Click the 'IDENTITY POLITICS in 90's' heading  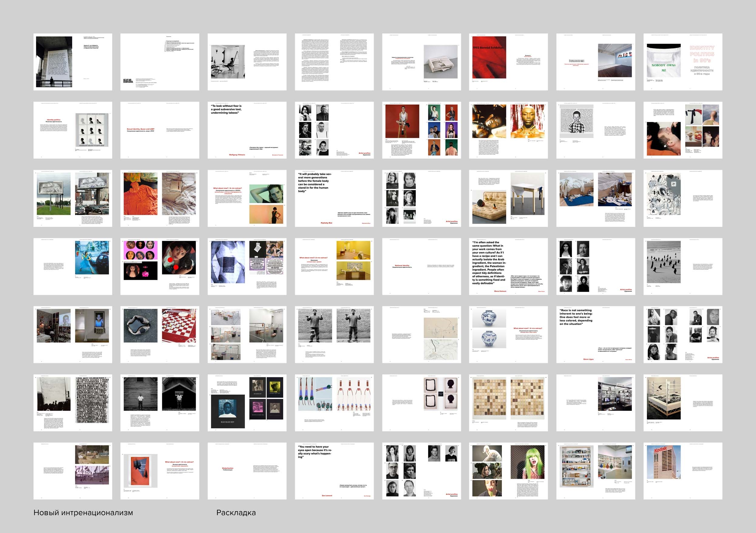click(x=702, y=54)
